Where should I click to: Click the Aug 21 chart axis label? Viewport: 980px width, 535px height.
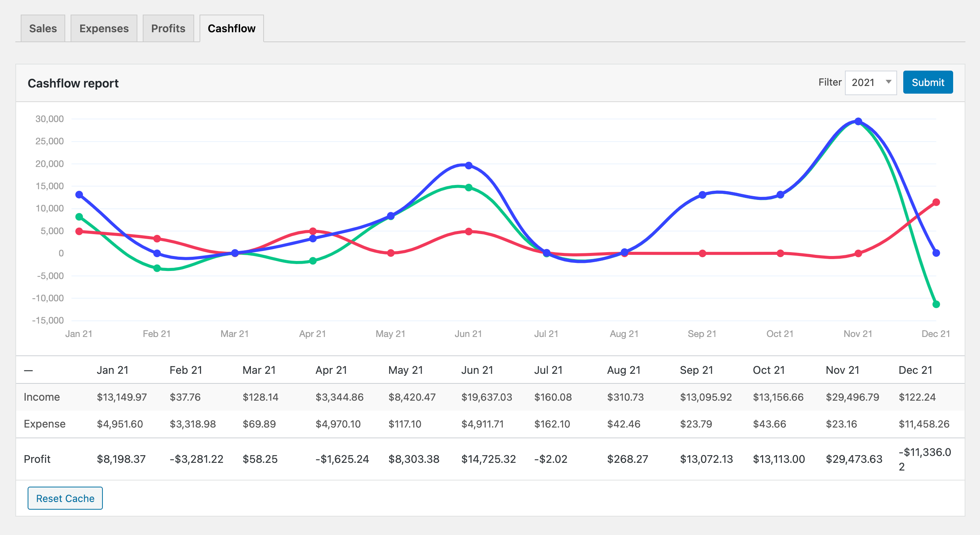[x=624, y=334]
